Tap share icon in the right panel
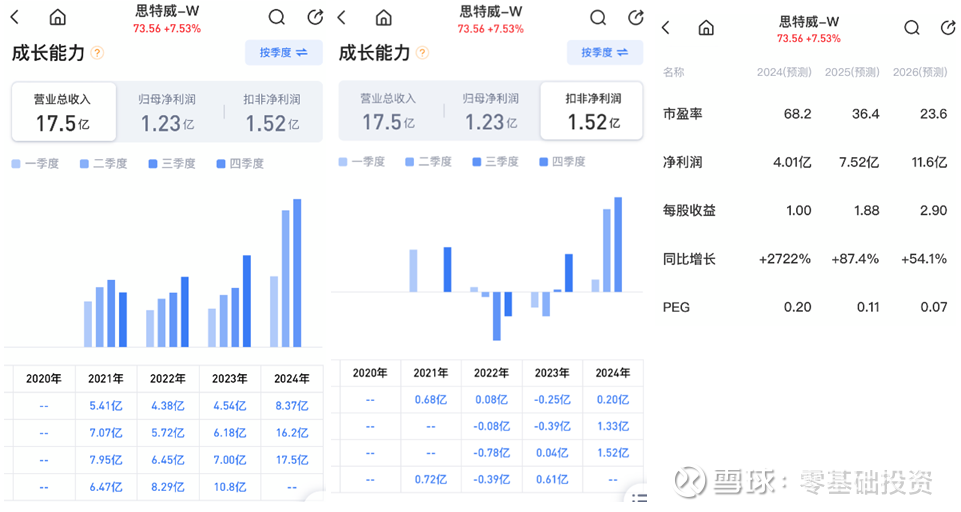This screenshot has width=961, height=512. click(948, 28)
